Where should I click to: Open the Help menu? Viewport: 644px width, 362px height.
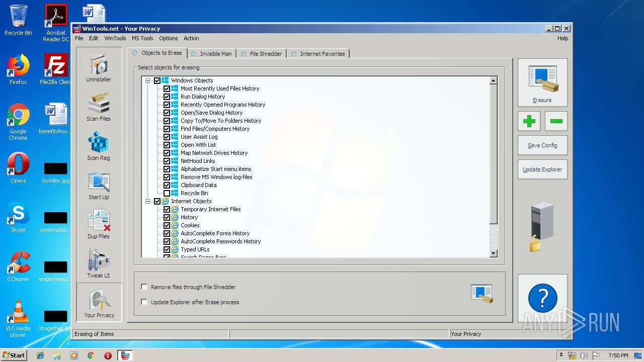point(562,38)
